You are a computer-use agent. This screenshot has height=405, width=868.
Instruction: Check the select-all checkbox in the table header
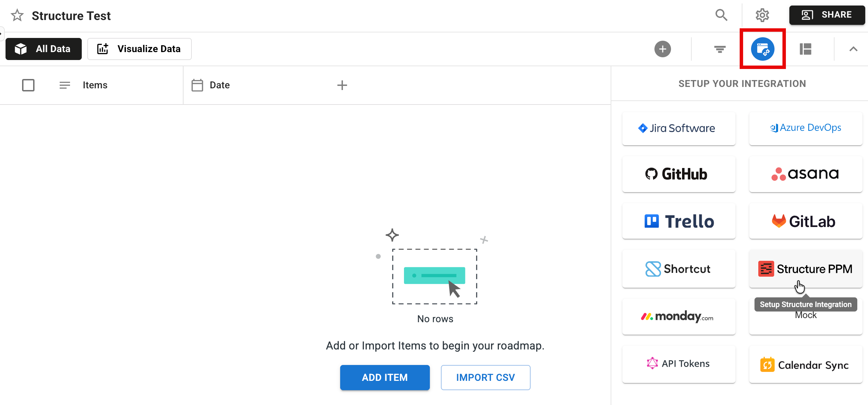tap(29, 85)
